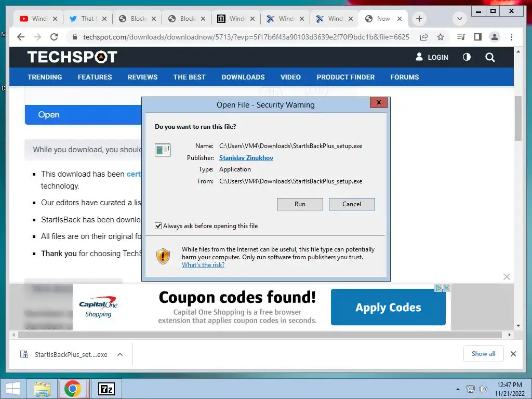
Task: Click the scroll down arrow
Action: click(x=518, y=326)
